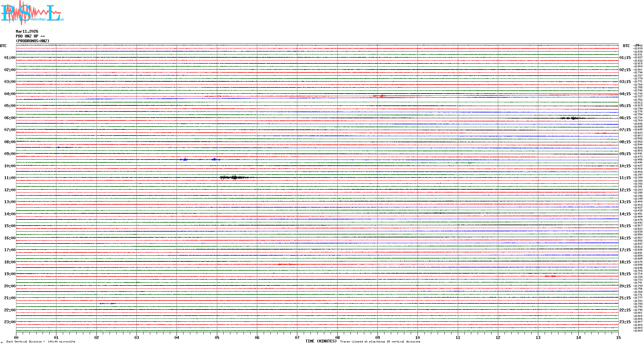Click the UTC label at top left
The width and height of the screenshot is (644, 346).
click(x=3, y=46)
